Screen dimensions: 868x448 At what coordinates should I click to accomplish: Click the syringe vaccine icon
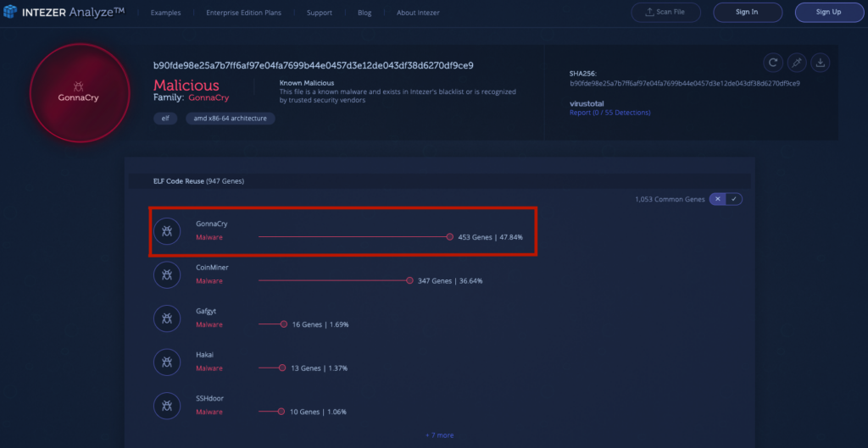click(797, 63)
